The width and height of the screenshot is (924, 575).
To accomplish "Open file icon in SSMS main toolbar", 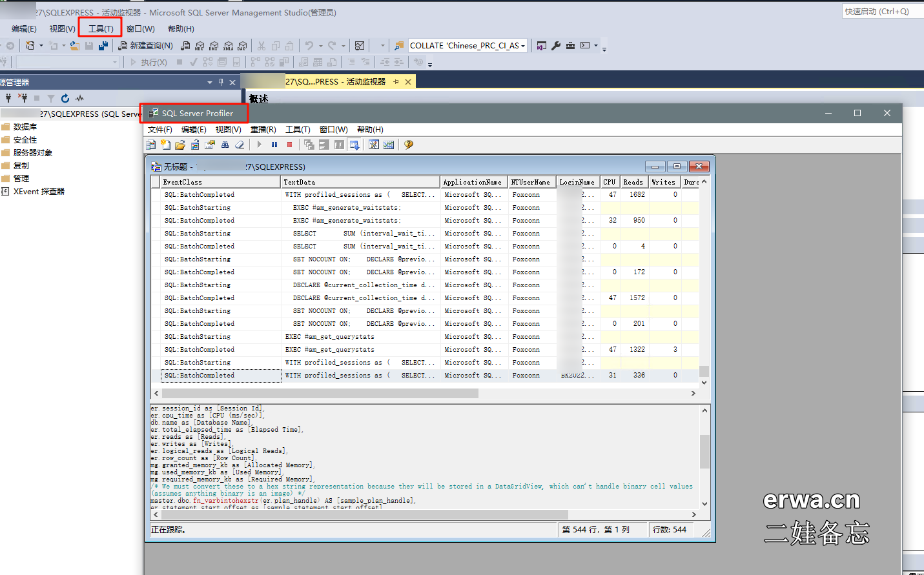I will [x=75, y=46].
